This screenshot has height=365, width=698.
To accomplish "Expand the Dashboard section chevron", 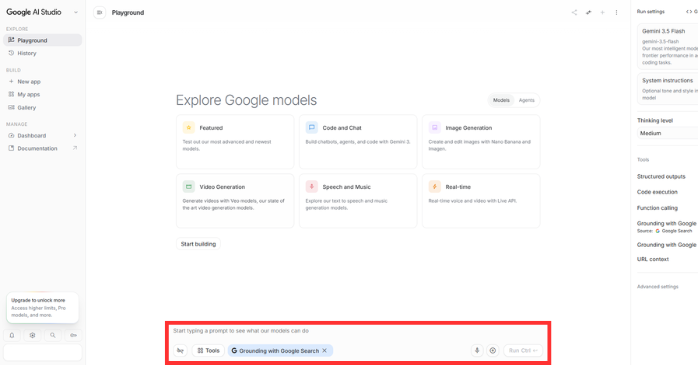I will (75, 135).
